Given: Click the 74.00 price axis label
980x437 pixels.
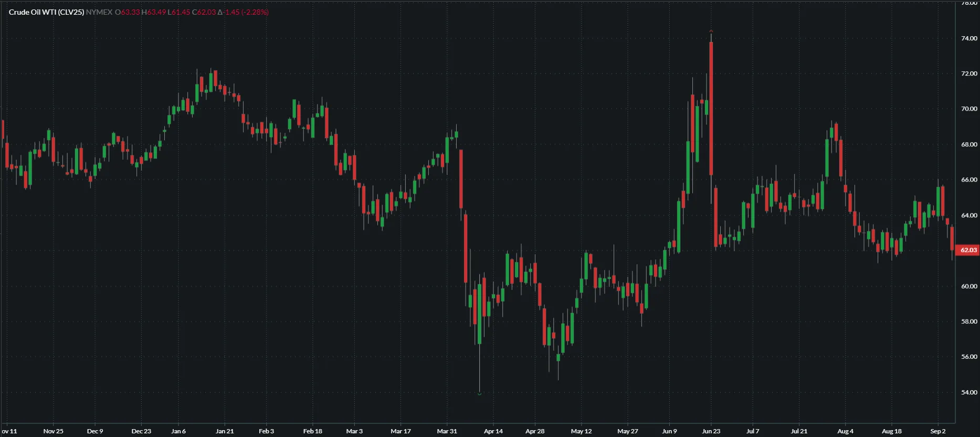Looking at the screenshot, I should (969, 38).
